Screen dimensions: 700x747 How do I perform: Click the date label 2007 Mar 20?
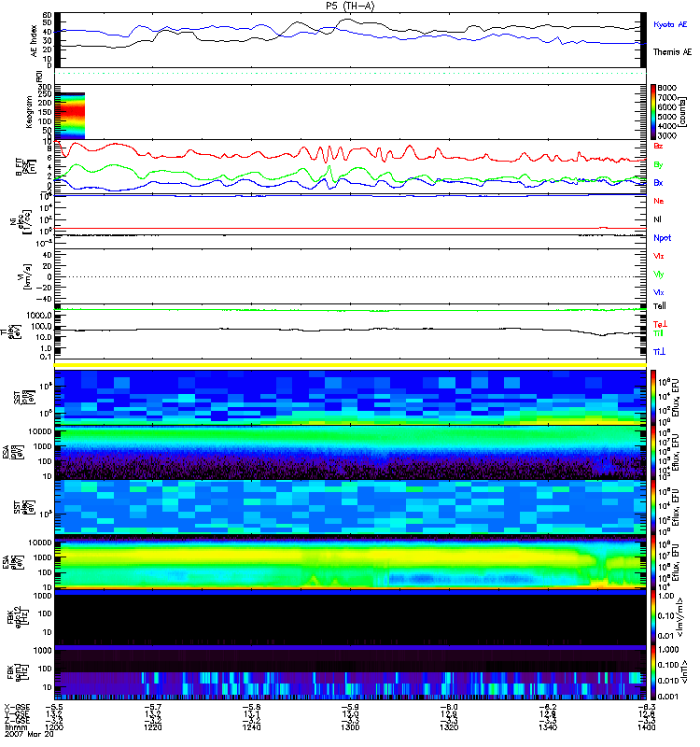point(29,734)
